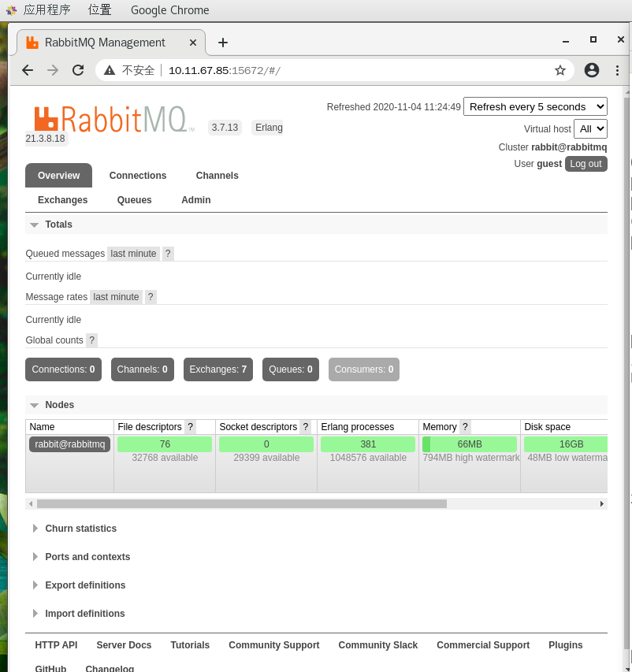632x672 pixels.
Task: Click the Nodes table scroll right arrow
Action: pos(602,503)
